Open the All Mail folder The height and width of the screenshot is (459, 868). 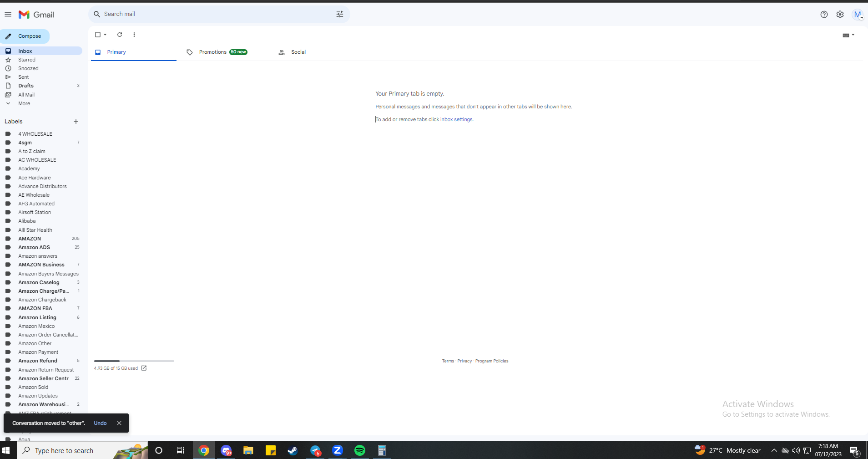[41, 95]
